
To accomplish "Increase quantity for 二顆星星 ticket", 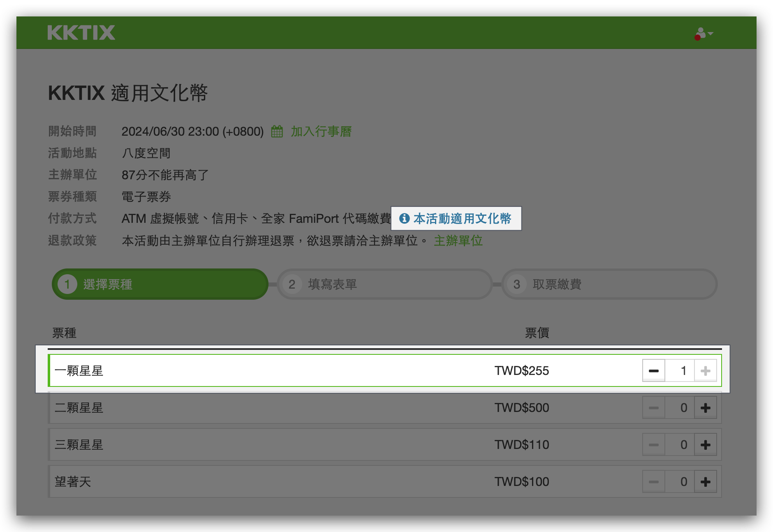I will pyautogui.click(x=706, y=407).
